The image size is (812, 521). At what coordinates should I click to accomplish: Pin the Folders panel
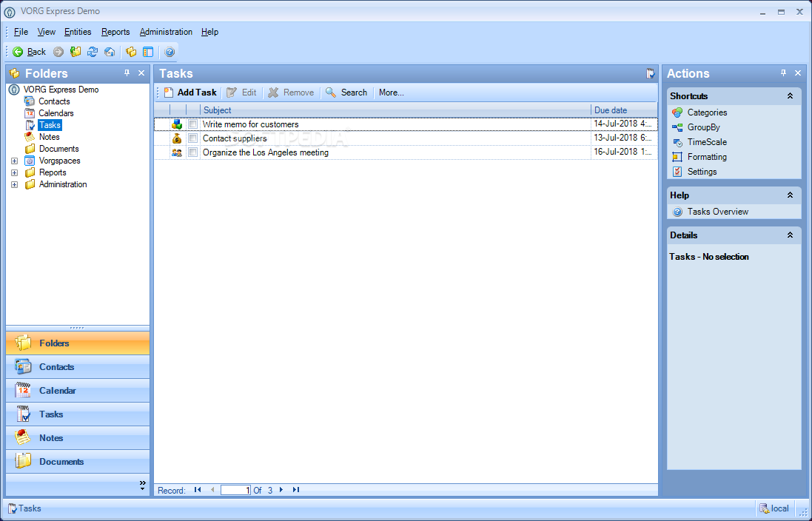[x=127, y=73]
